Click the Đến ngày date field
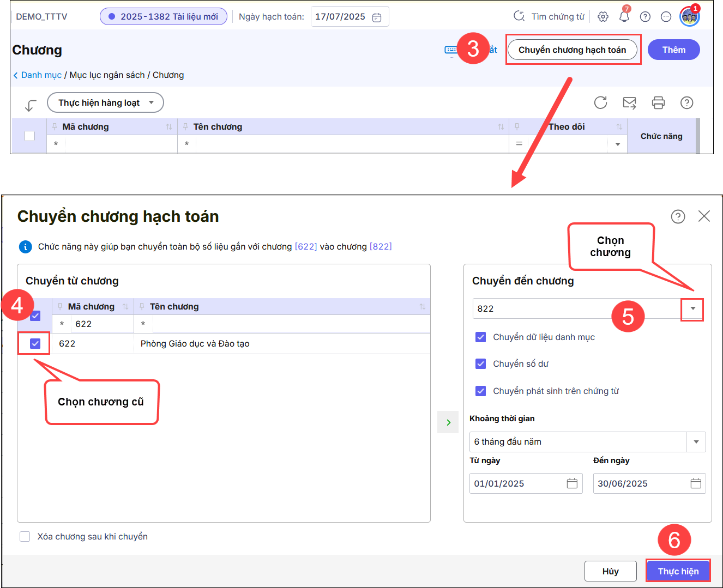The image size is (723, 588). click(x=640, y=483)
